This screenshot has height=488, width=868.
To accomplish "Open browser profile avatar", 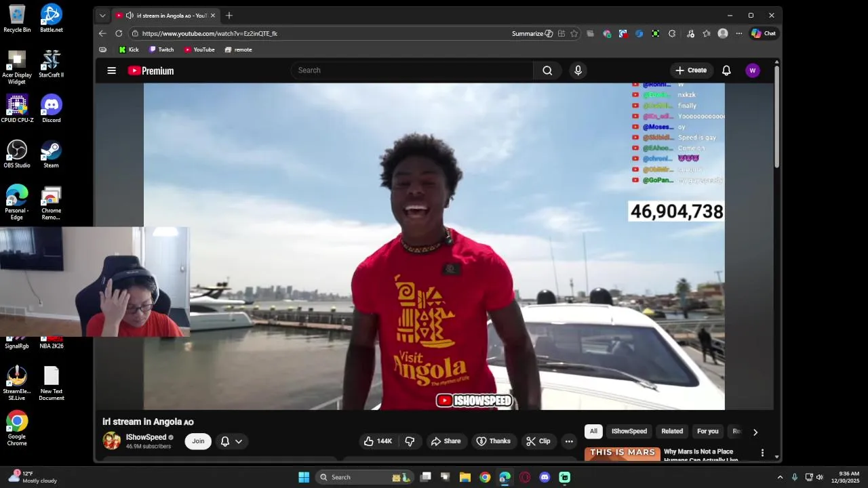I will (x=723, y=33).
